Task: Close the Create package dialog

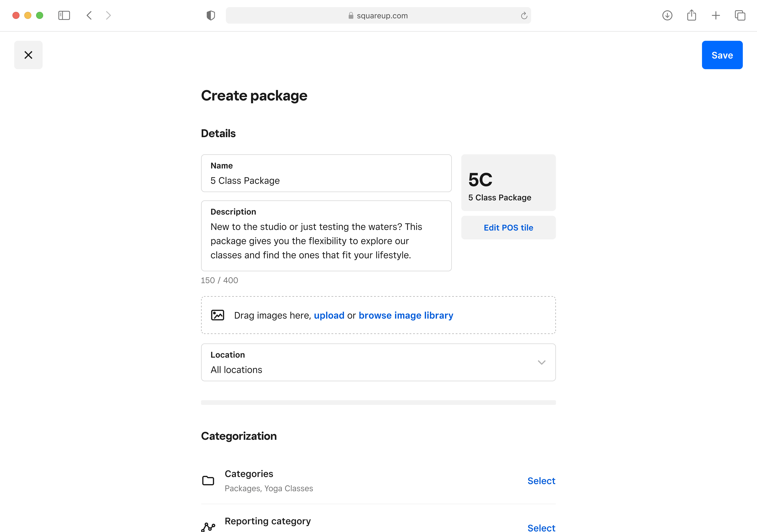Action: tap(28, 55)
